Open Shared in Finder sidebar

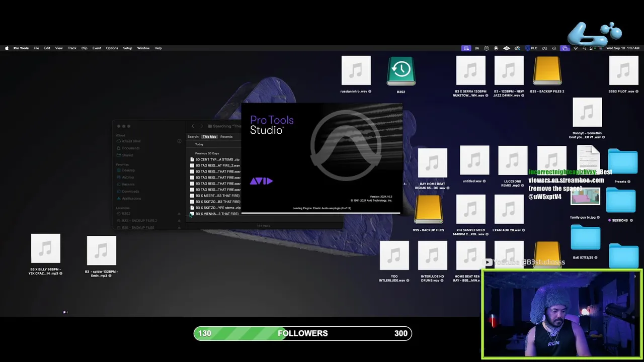127,155
